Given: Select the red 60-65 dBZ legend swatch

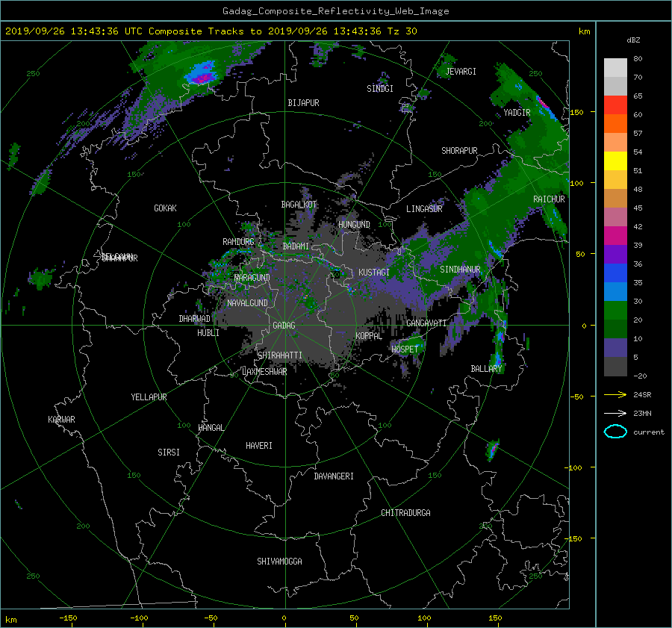Looking at the screenshot, I should point(615,105).
